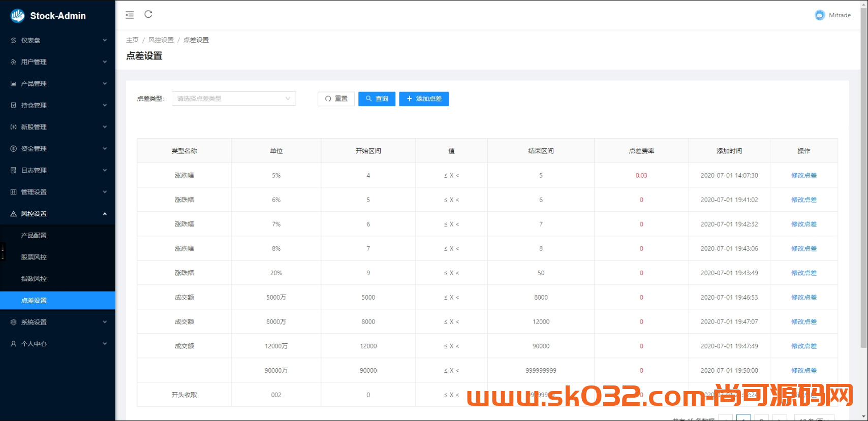This screenshot has height=421, width=868.
Task: Expand the 用户管理 menu chevron
Action: (105, 62)
